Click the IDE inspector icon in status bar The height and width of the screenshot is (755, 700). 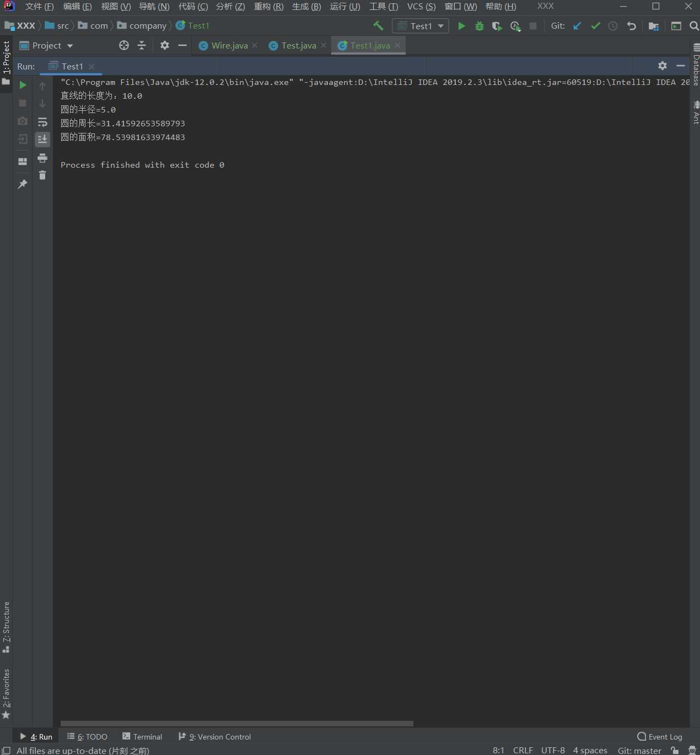692,750
